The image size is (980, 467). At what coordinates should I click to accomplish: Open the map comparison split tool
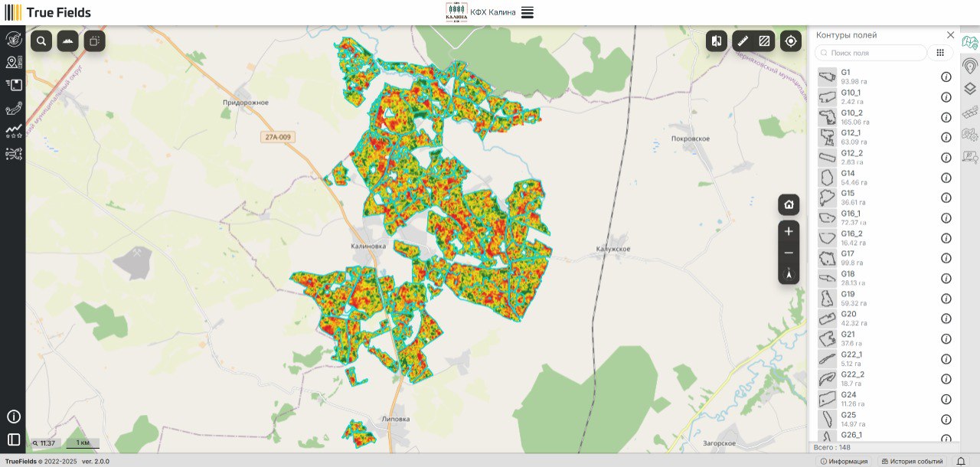pos(717,41)
